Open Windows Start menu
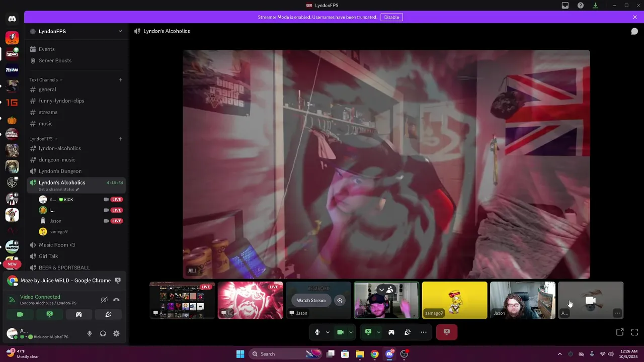The height and width of the screenshot is (362, 644). tap(240, 354)
